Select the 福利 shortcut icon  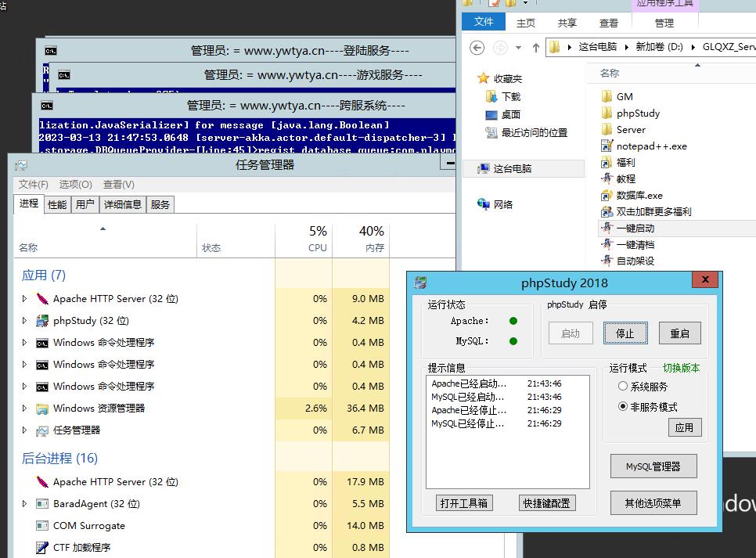[607, 163]
